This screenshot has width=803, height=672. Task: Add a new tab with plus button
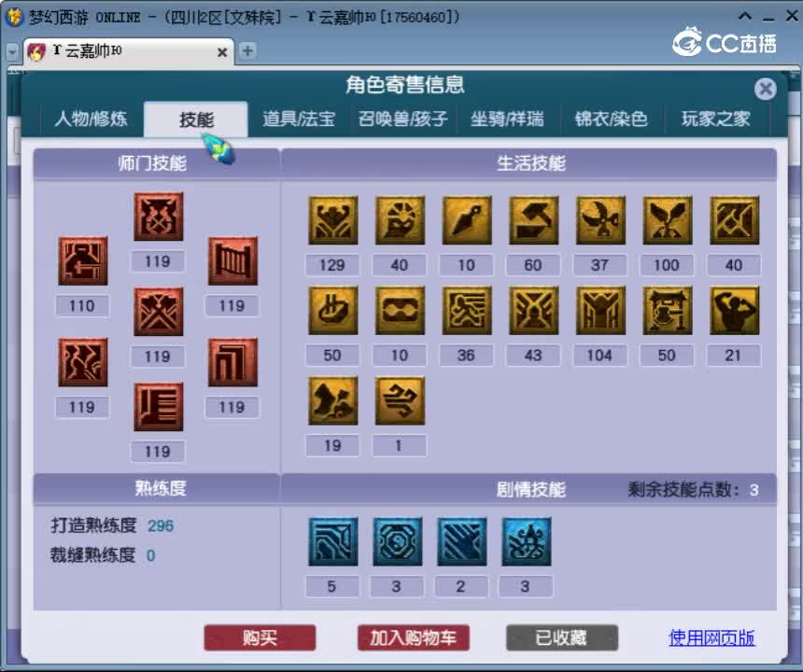tap(247, 50)
